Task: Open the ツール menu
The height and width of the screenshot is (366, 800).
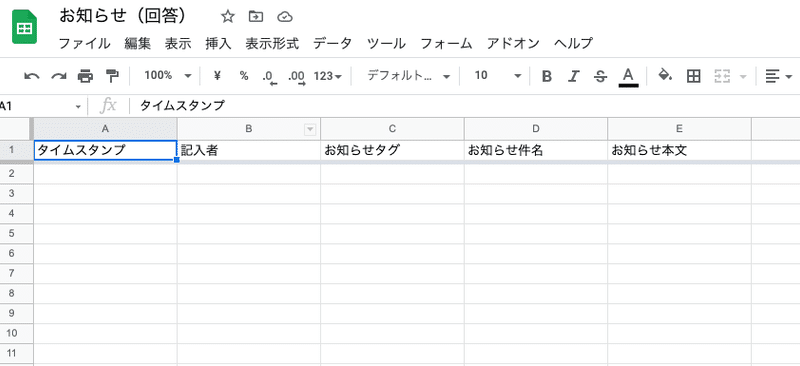Action: [x=386, y=43]
